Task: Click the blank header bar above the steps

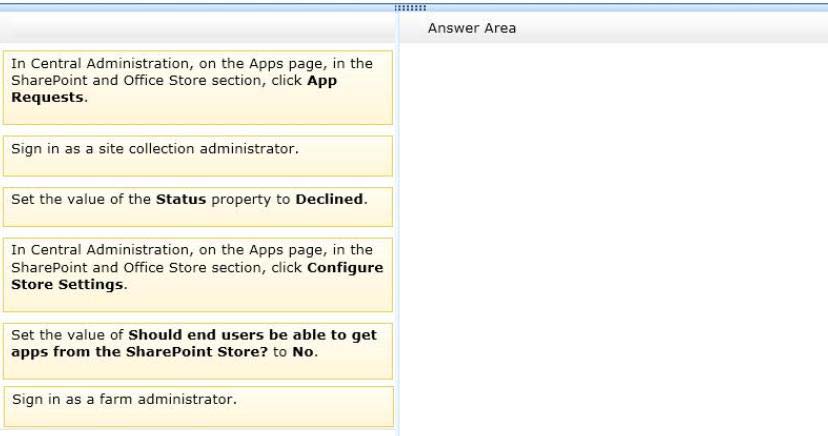Action: (x=197, y=28)
